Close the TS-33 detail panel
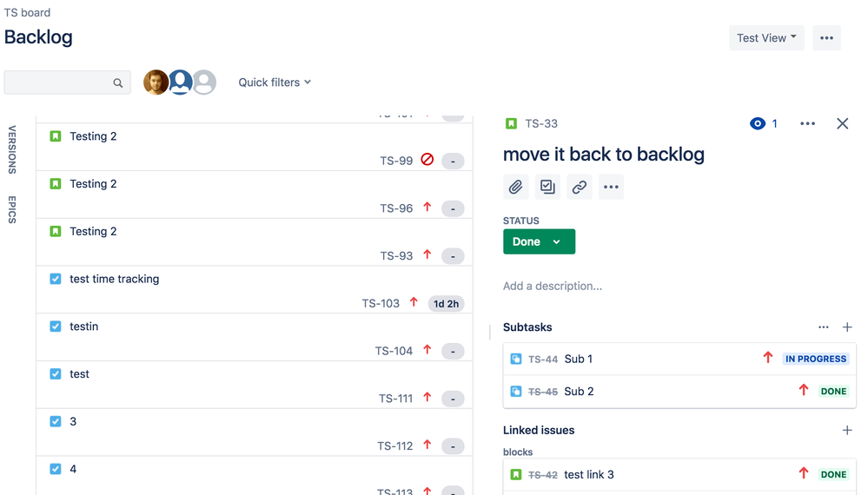This screenshot has height=495, width=868. (843, 123)
